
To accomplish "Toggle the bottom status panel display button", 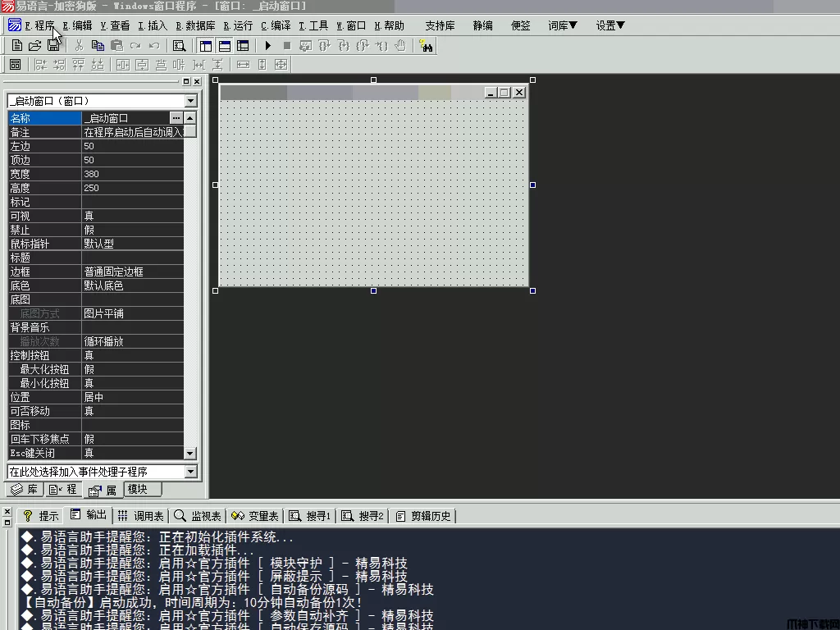I will [223, 46].
